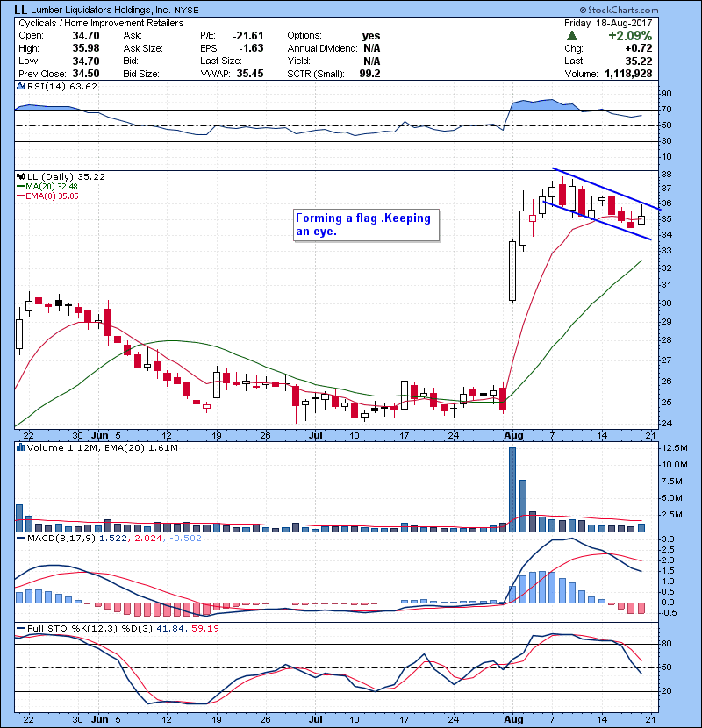702x728 pixels.
Task: Click the Last Size: label
Action: point(221,61)
